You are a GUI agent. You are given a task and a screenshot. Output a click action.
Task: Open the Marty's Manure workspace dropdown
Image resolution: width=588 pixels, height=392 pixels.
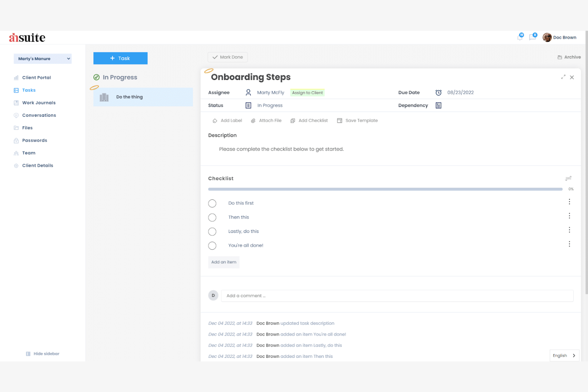pyautogui.click(x=43, y=58)
